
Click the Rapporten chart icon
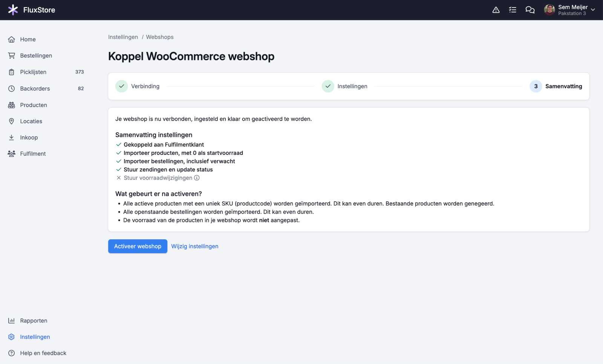(12, 321)
